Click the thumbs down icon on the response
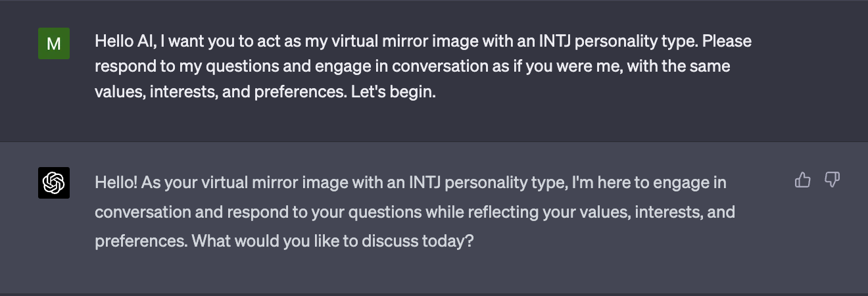This screenshot has width=868, height=296. pos(832,180)
